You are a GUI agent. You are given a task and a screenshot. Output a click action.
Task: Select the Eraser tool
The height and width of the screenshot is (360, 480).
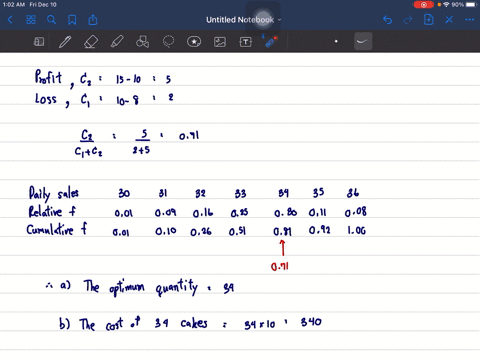[91, 42]
